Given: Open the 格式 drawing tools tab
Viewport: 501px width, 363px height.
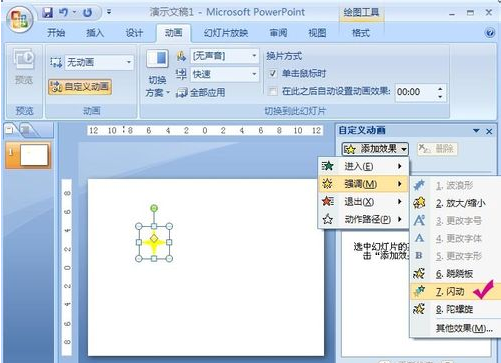Looking at the screenshot, I should tap(361, 33).
